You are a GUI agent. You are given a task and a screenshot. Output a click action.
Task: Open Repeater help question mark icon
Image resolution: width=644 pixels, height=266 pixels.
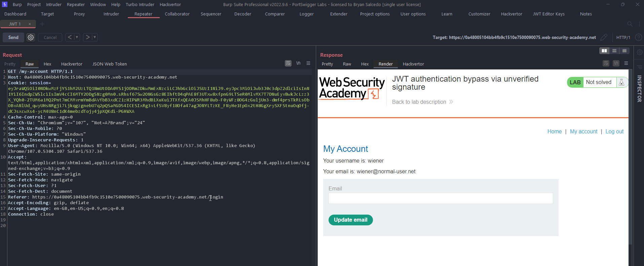click(x=638, y=37)
